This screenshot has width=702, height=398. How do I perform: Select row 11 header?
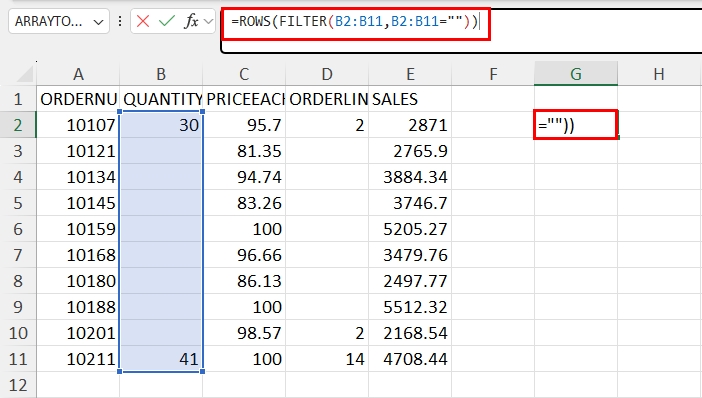[18, 359]
